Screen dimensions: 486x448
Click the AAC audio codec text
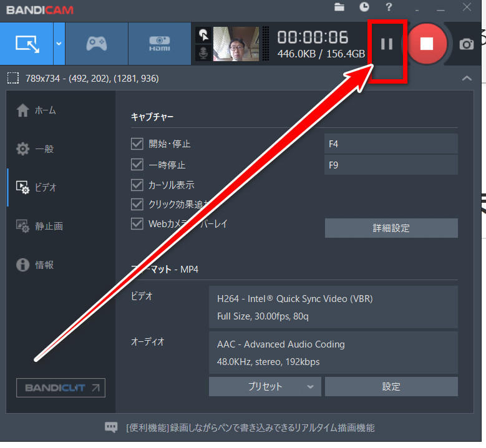point(281,344)
